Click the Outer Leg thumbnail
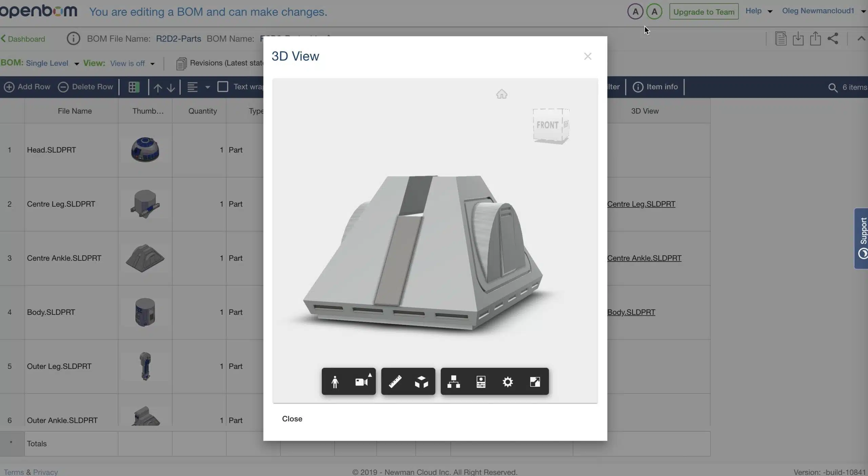 [x=145, y=366]
